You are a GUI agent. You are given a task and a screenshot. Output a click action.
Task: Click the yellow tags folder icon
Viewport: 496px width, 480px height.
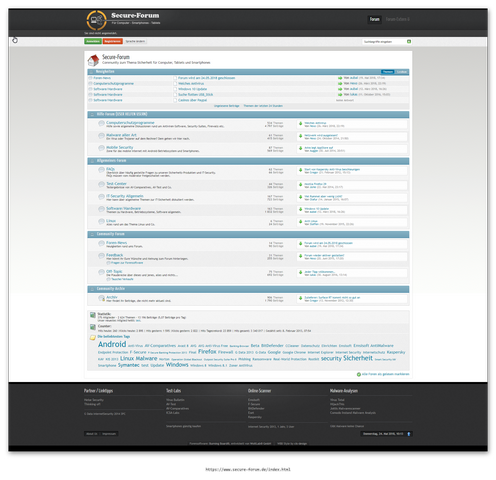pyautogui.click(x=93, y=337)
